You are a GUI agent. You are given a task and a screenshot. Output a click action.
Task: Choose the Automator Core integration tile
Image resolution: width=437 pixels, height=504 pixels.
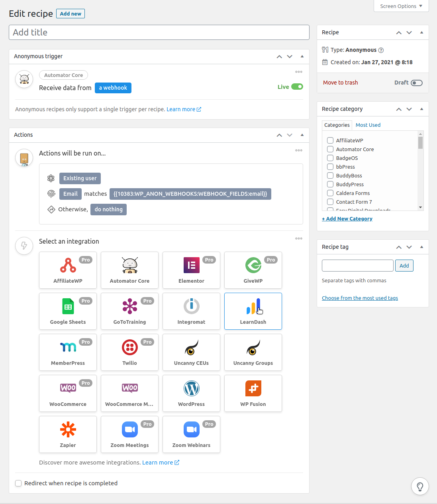(x=129, y=270)
